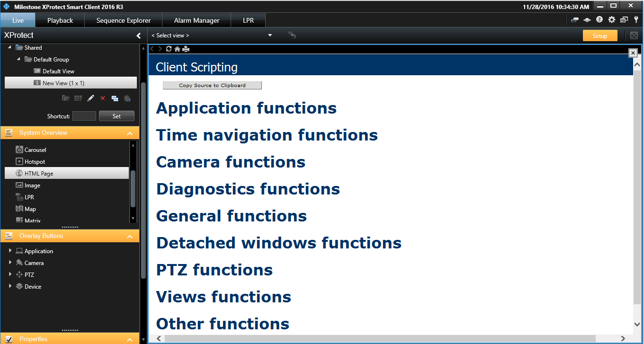
Task: Open application settings with the gear icon
Action: pos(612,20)
